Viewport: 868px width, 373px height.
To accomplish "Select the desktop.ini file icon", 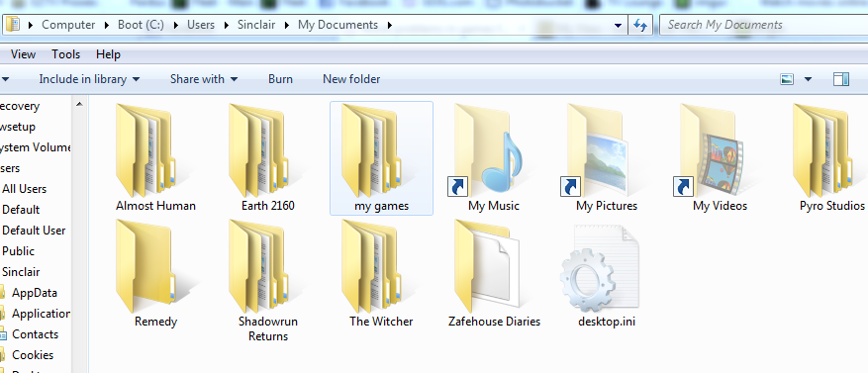I will 600,268.
